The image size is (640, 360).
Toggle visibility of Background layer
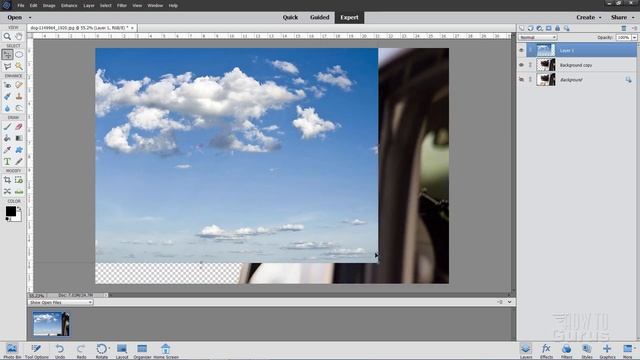click(x=521, y=80)
